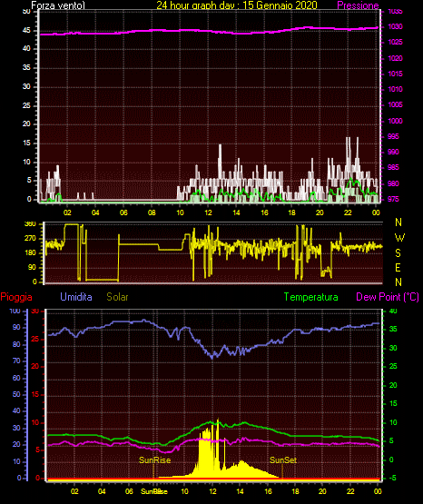Click the 40 temperature axis value
This screenshot has width=423, height=504.
pos(393,311)
